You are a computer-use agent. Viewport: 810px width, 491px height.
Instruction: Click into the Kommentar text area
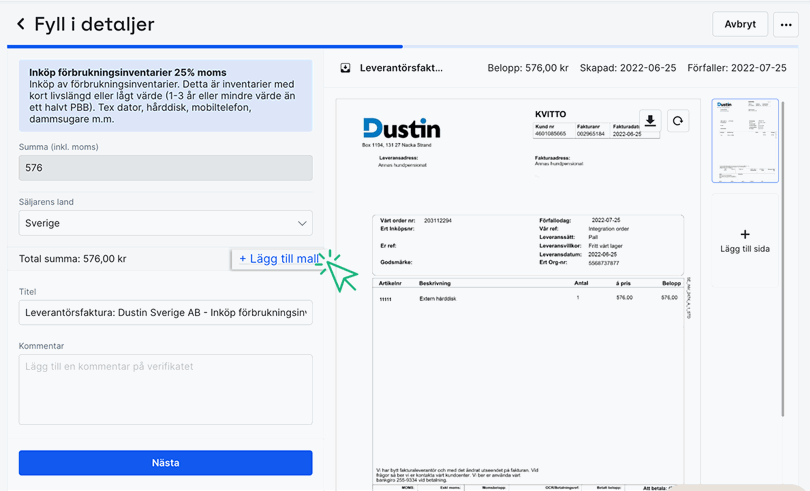pyautogui.click(x=165, y=389)
